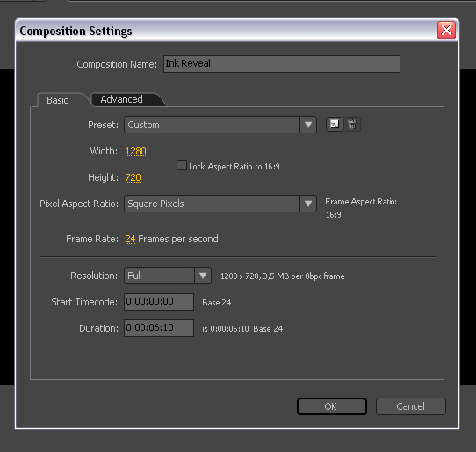This screenshot has height=452, width=476.
Task: Open the Resolution dropdown arrow
Action: 203,276
